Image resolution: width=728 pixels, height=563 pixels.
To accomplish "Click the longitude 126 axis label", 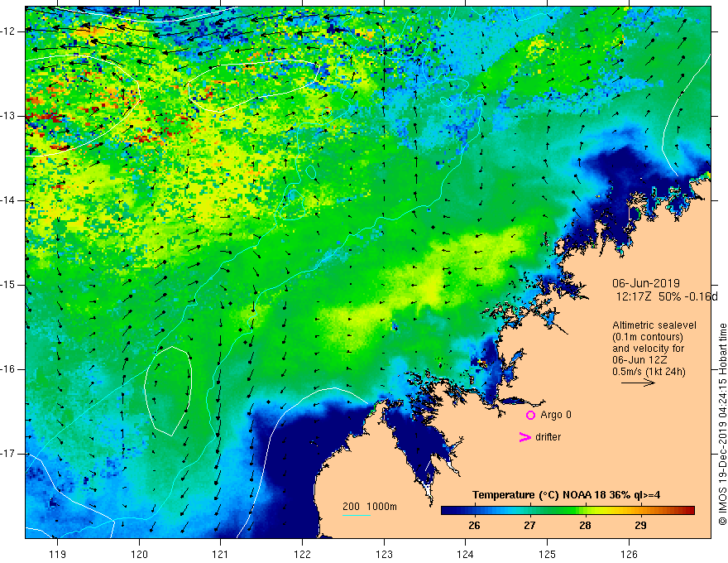I will 629,554.
